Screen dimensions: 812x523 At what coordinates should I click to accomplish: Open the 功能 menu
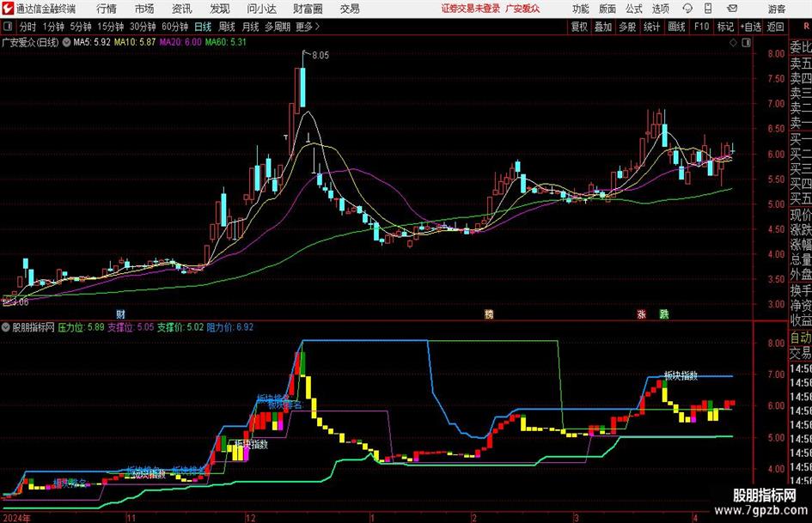coord(581,9)
